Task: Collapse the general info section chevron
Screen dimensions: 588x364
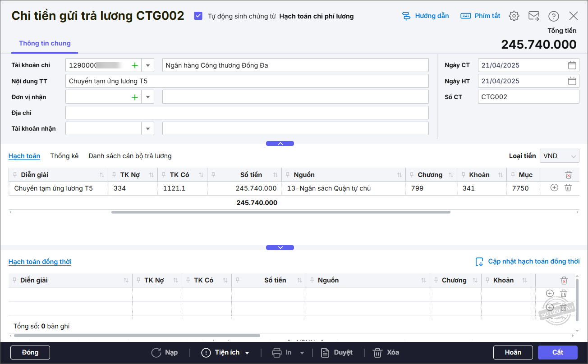Action: 280,144
